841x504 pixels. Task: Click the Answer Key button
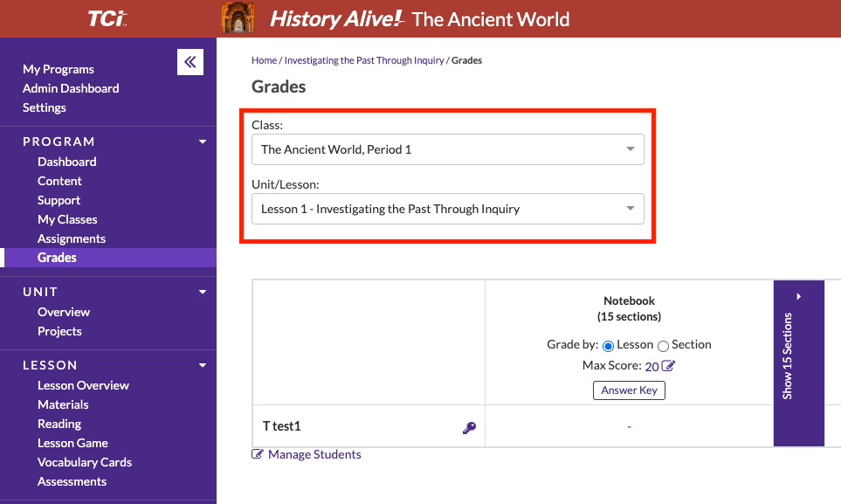pyautogui.click(x=629, y=390)
